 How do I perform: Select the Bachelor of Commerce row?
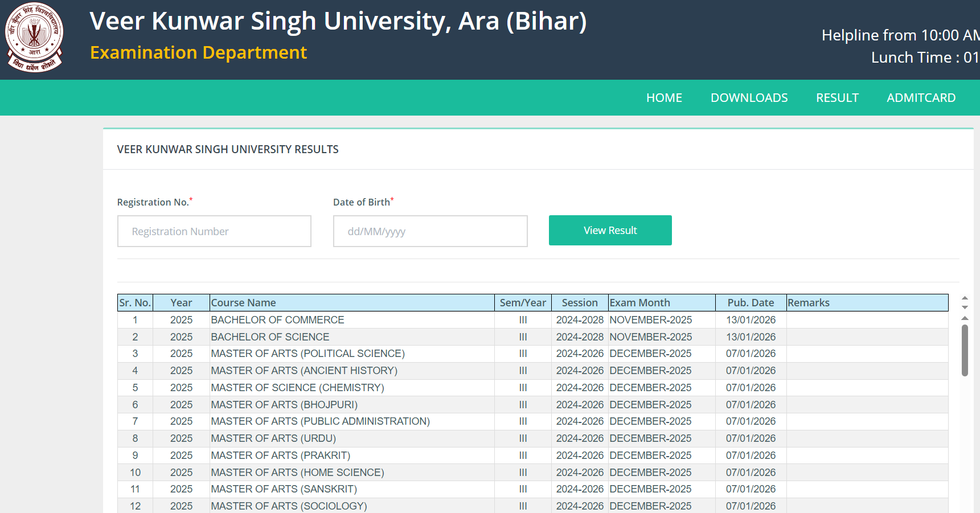click(x=277, y=320)
